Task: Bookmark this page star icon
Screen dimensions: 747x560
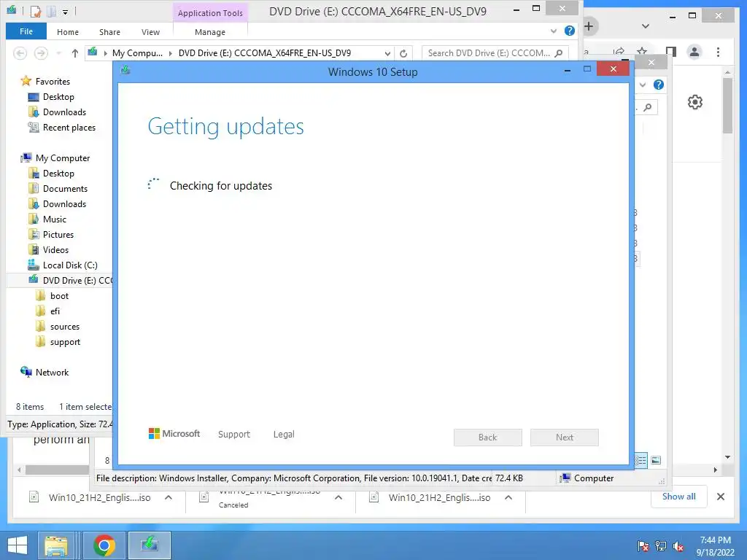Action: (642, 52)
